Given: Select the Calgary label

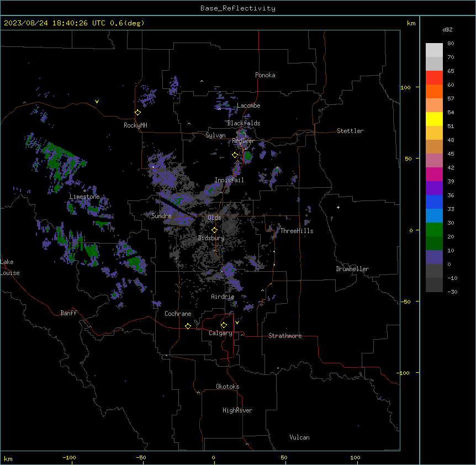Looking at the screenshot, I should tap(220, 333).
